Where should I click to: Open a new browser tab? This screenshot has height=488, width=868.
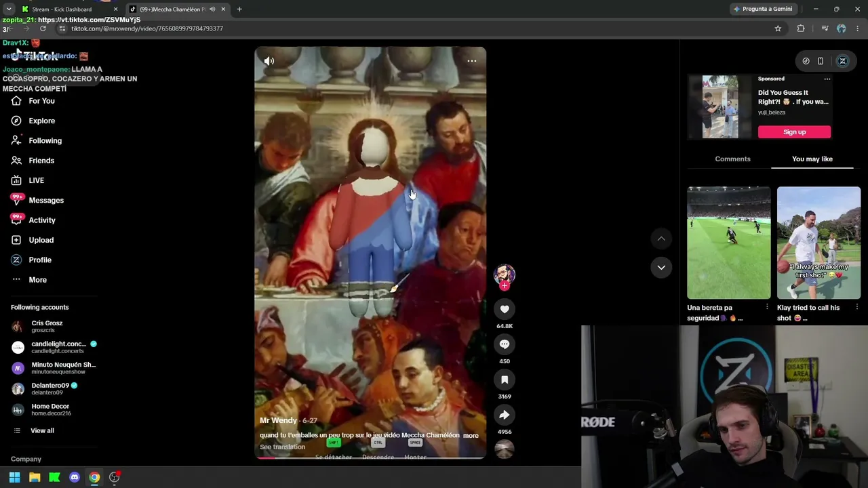[239, 9]
